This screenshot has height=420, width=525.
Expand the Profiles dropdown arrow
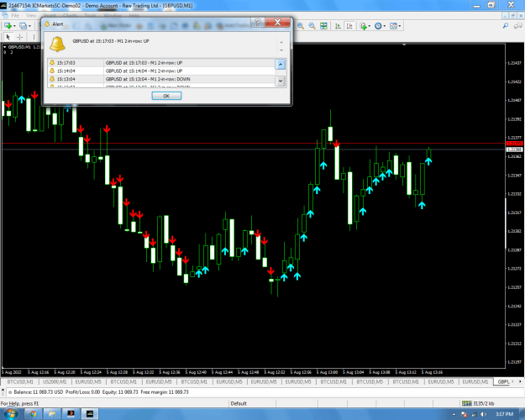[29, 26]
